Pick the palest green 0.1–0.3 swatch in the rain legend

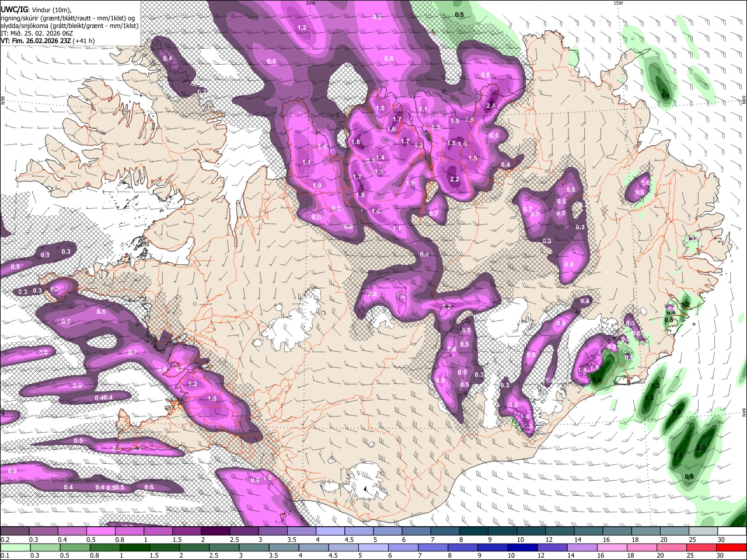click(15, 547)
